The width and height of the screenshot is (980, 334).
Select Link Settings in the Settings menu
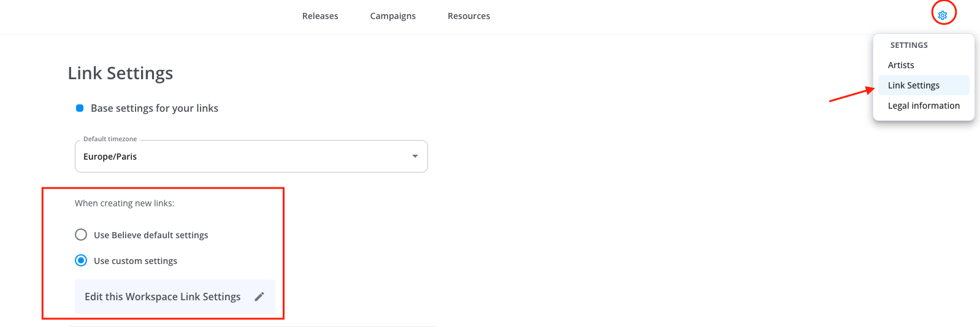[914, 85]
